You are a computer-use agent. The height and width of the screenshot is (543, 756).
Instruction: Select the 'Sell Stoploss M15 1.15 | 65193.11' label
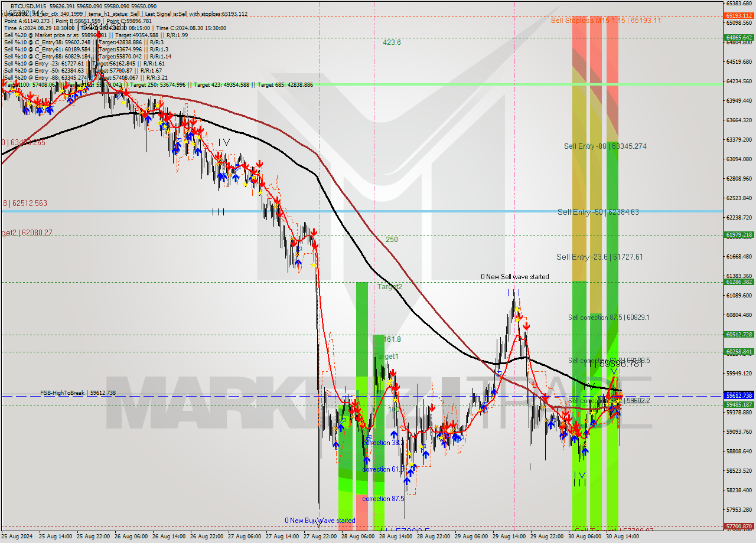(x=606, y=20)
